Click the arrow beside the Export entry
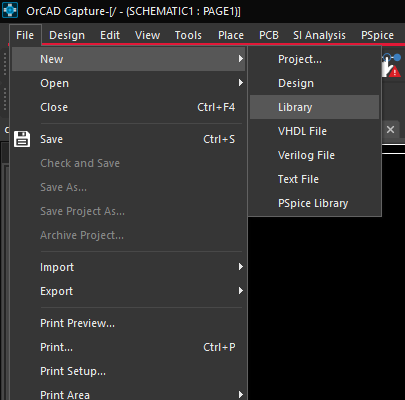 point(241,291)
